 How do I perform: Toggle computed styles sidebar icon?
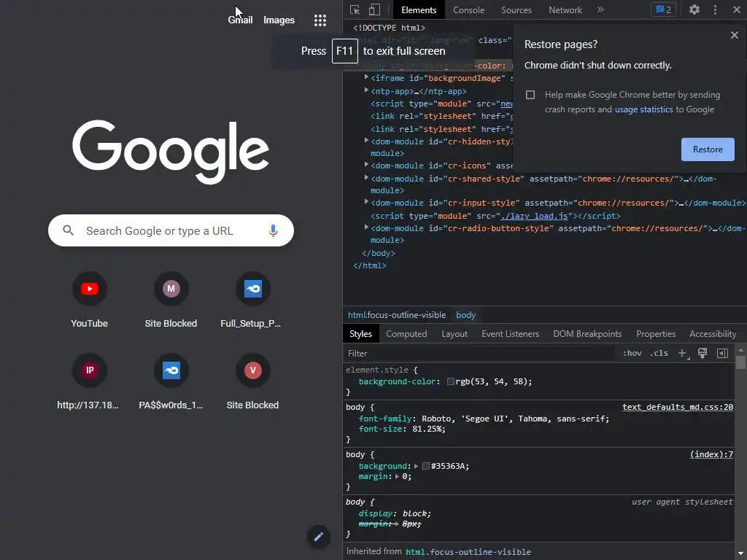click(x=723, y=353)
